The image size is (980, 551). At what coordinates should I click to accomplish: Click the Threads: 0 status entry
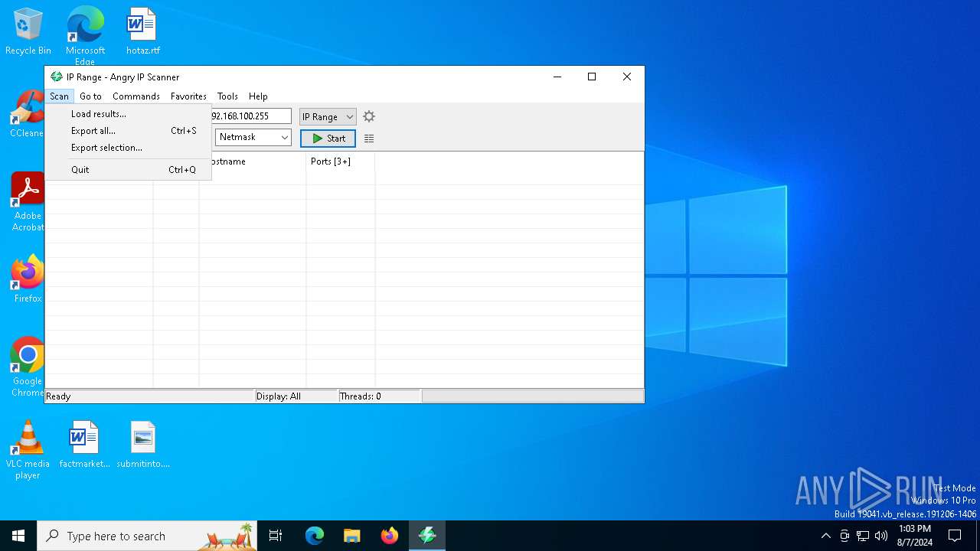tap(380, 396)
